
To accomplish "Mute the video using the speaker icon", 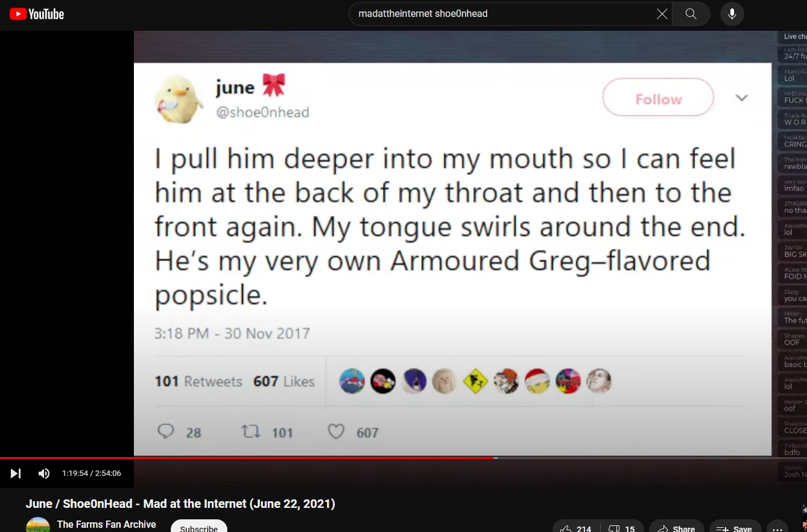I will 44,473.
